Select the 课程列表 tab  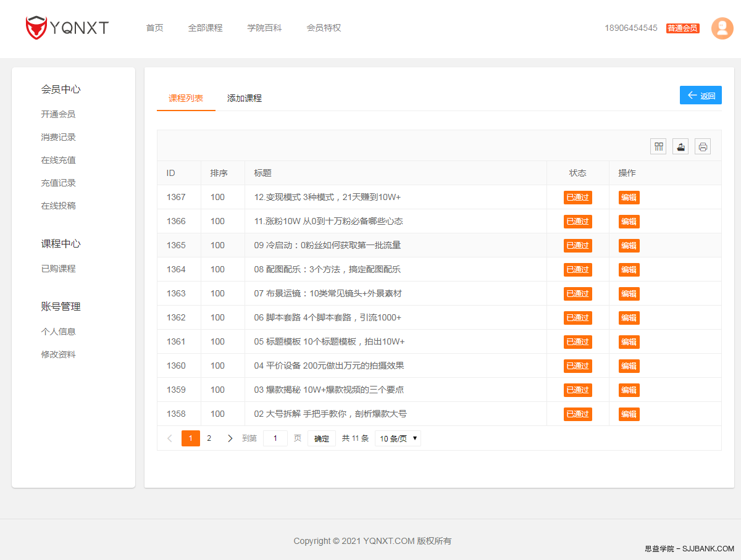click(186, 98)
